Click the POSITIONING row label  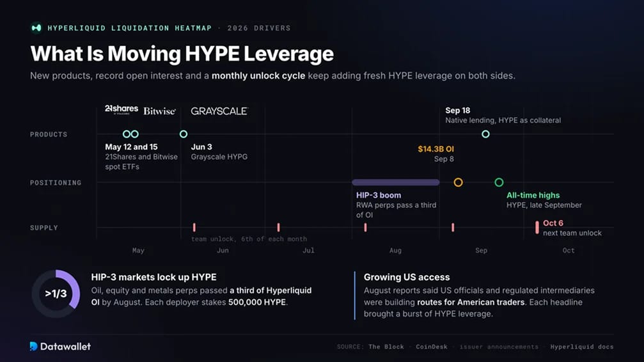(x=56, y=182)
